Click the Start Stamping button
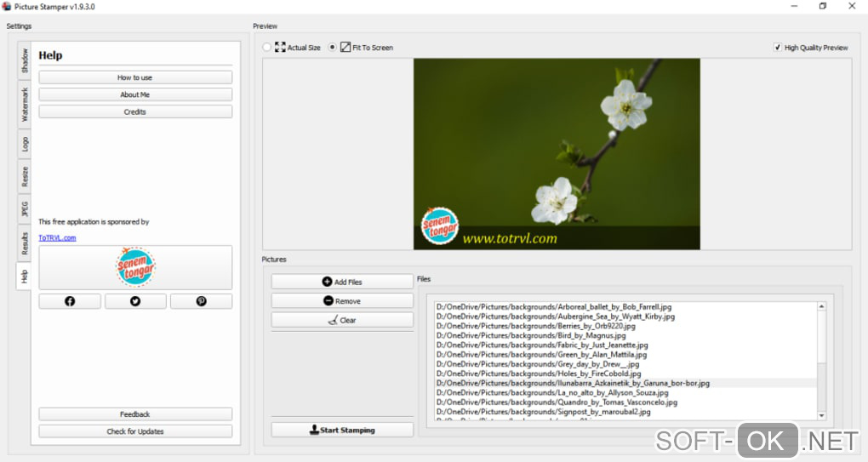 [x=342, y=430]
